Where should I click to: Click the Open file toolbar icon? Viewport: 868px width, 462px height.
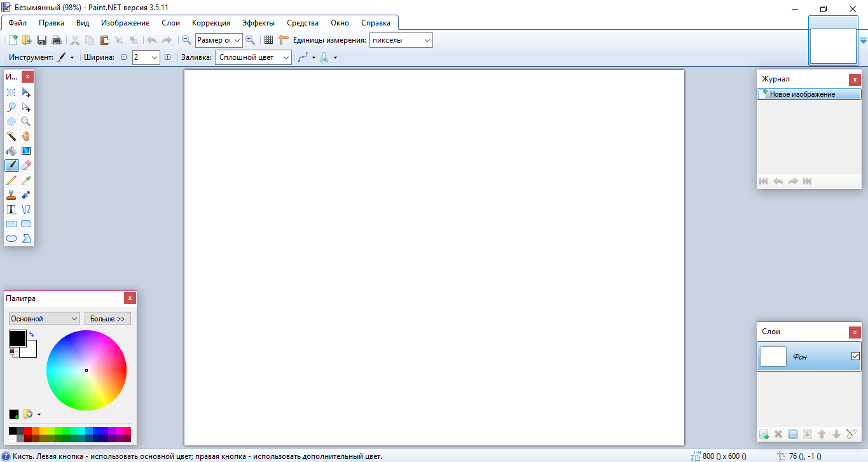tap(27, 40)
